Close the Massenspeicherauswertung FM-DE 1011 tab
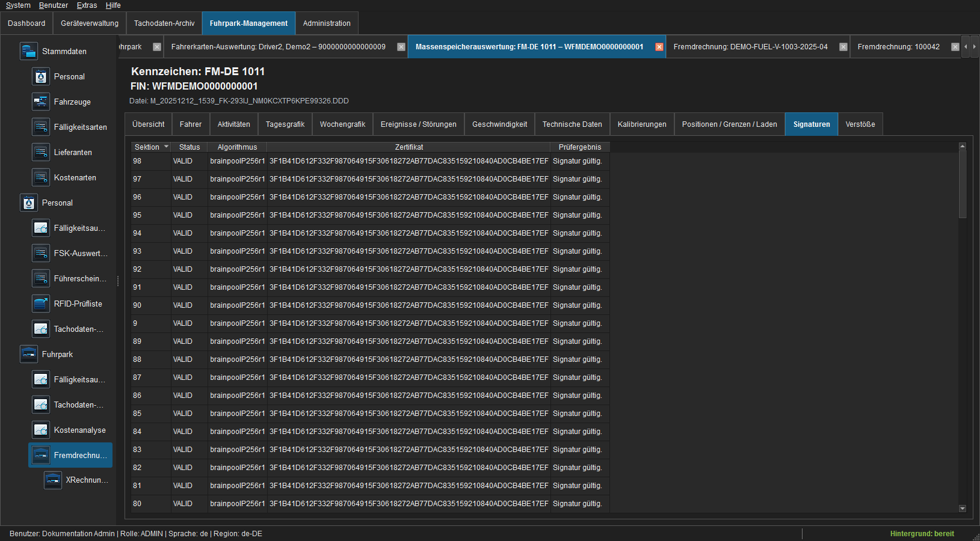Image resolution: width=980 pixels, height=541 pixels. coord(659,47)
